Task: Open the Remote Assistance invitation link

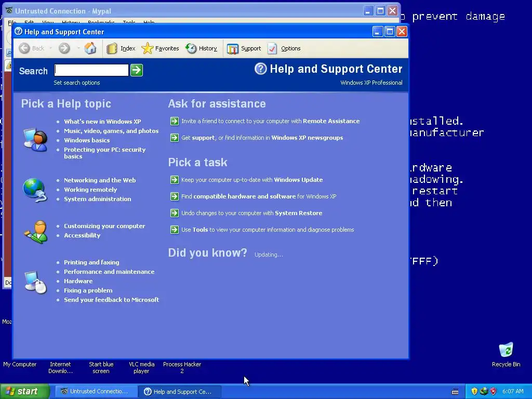Action: coord(270,121)
